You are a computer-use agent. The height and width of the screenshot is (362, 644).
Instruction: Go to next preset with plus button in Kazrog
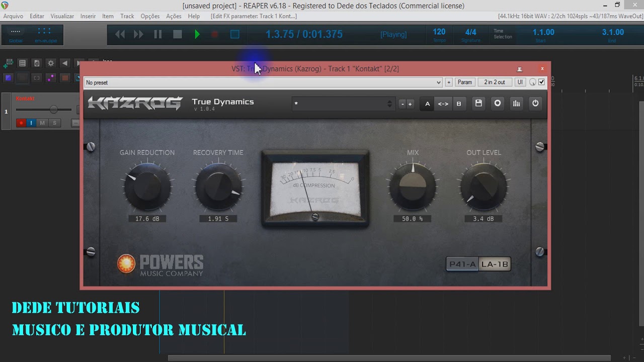coord(410,104)
